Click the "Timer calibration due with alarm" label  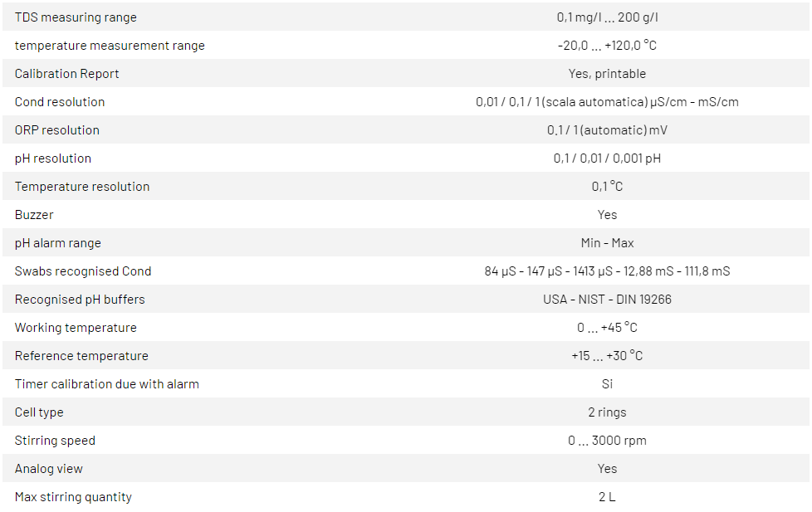coord(107,384)
